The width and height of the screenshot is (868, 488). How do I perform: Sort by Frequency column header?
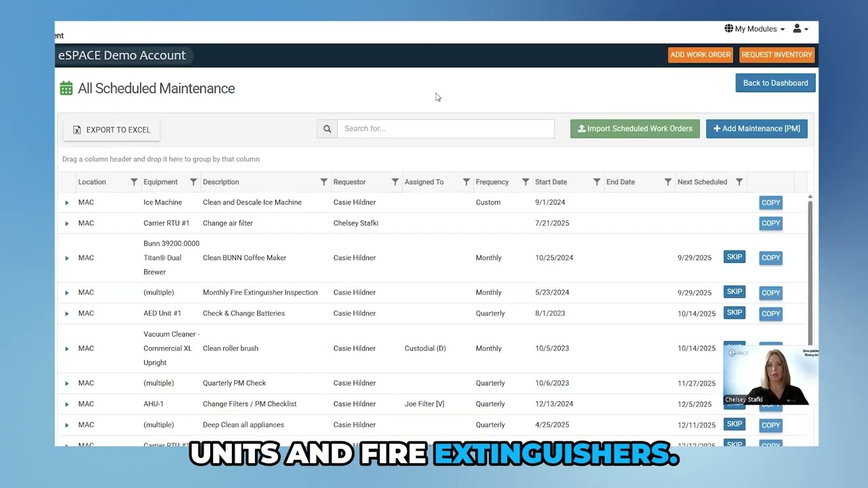click(492, 182)
